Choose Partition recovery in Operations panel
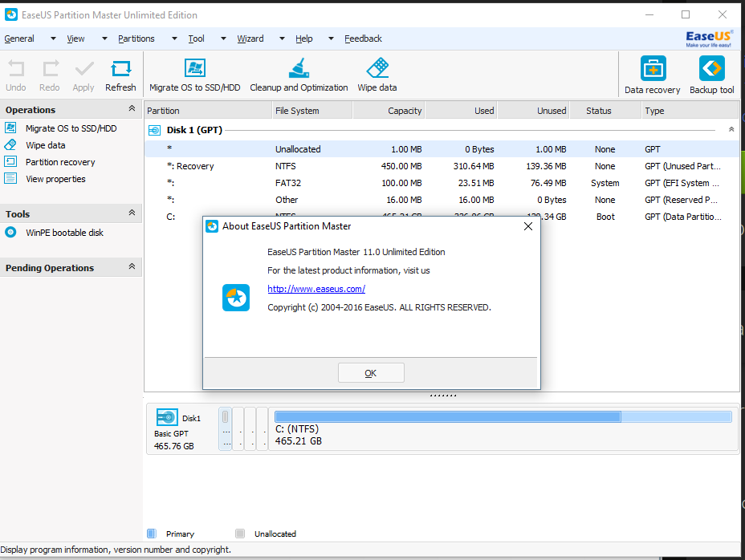This screenshot has width=745, height=560. (x=60, y=162)
